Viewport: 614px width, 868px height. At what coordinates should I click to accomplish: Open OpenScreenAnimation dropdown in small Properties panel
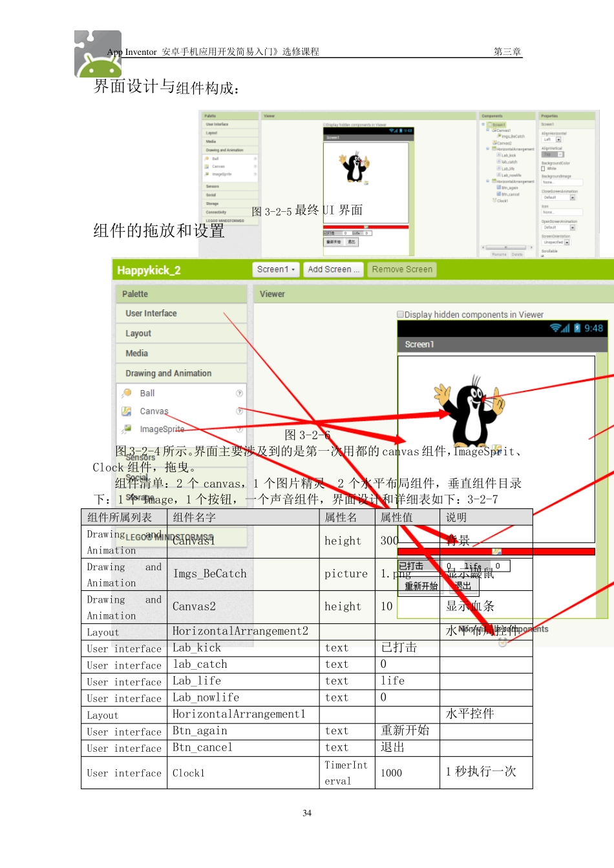[573, 227]
